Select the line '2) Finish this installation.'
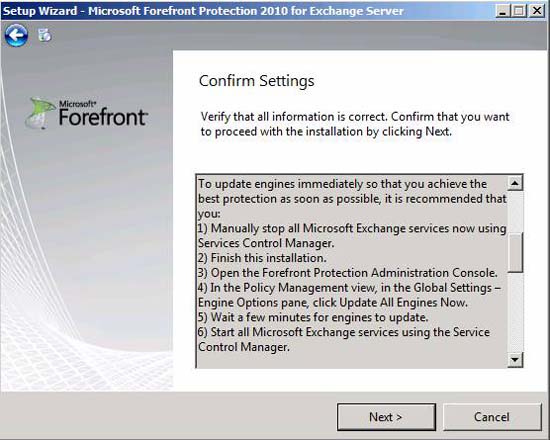Viewport: 550px width, 440px height. 262,258
